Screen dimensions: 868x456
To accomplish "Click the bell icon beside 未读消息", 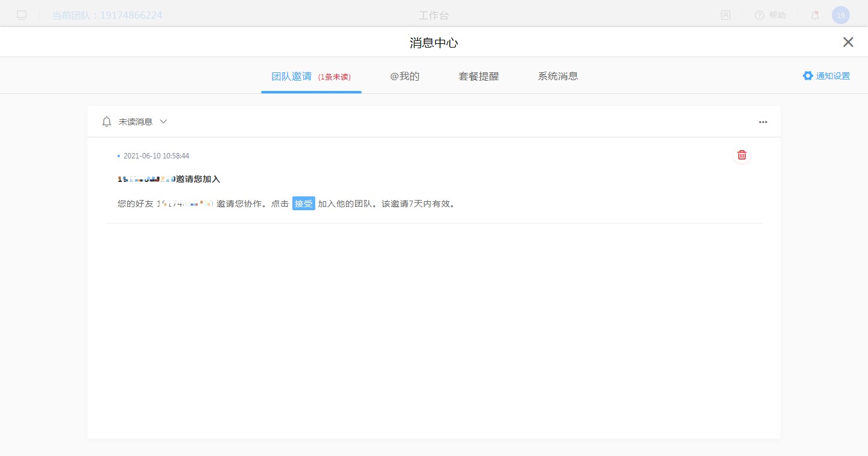I will click(x=107, y=122).
